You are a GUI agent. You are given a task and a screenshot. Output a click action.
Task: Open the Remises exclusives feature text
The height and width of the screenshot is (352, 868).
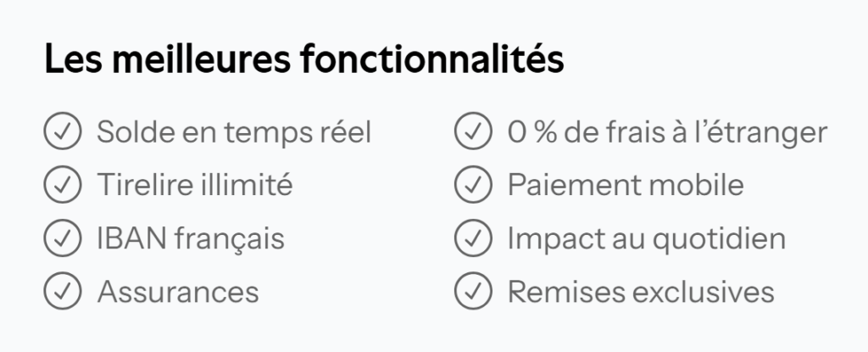tap(641, 293)
